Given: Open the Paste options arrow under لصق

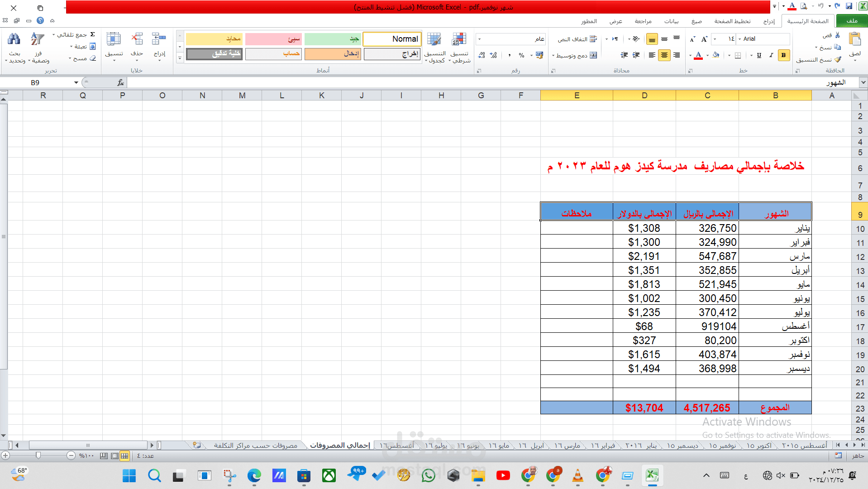Looking at the screenshot, I should coord(855,60).
